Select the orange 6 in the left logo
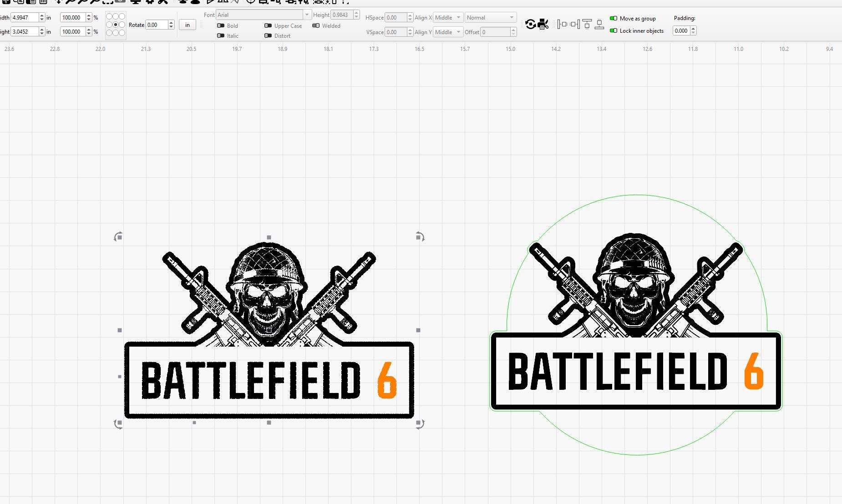 tap(387, 381)
